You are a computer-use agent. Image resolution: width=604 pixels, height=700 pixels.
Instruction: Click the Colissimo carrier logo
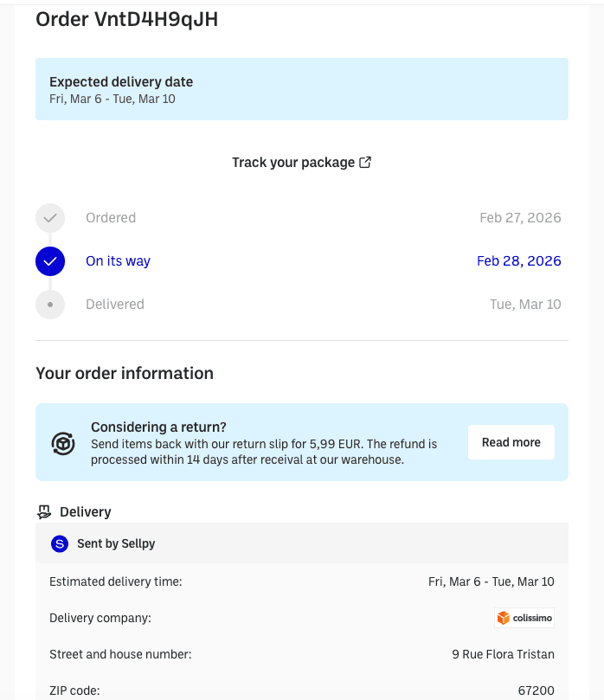tap(524, 618)
